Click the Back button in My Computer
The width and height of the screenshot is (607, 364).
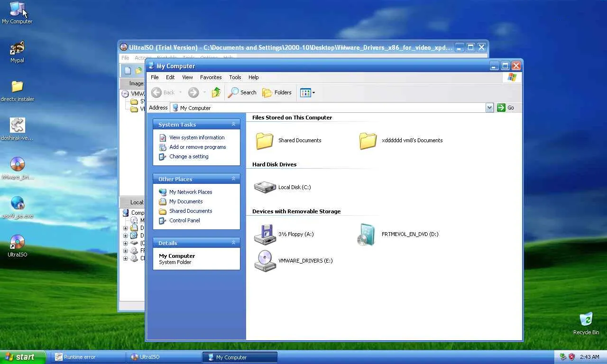tap(163, 92)
